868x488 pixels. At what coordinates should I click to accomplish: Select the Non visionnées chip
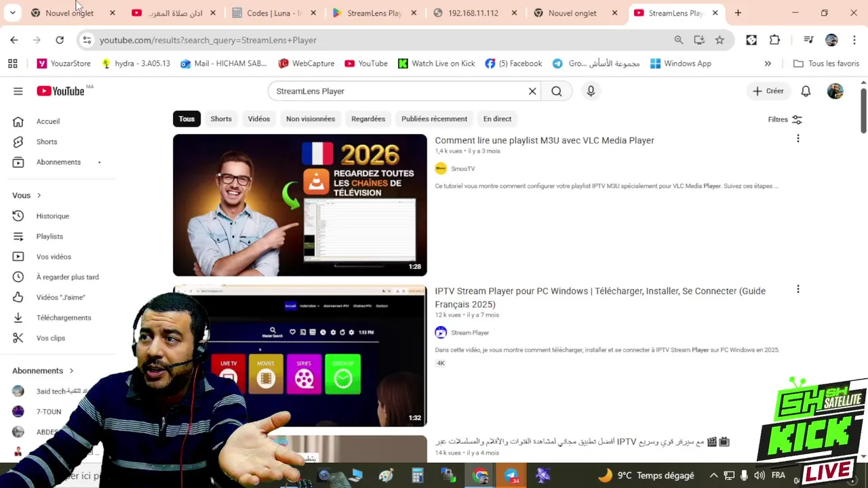[x=311, y=119]
